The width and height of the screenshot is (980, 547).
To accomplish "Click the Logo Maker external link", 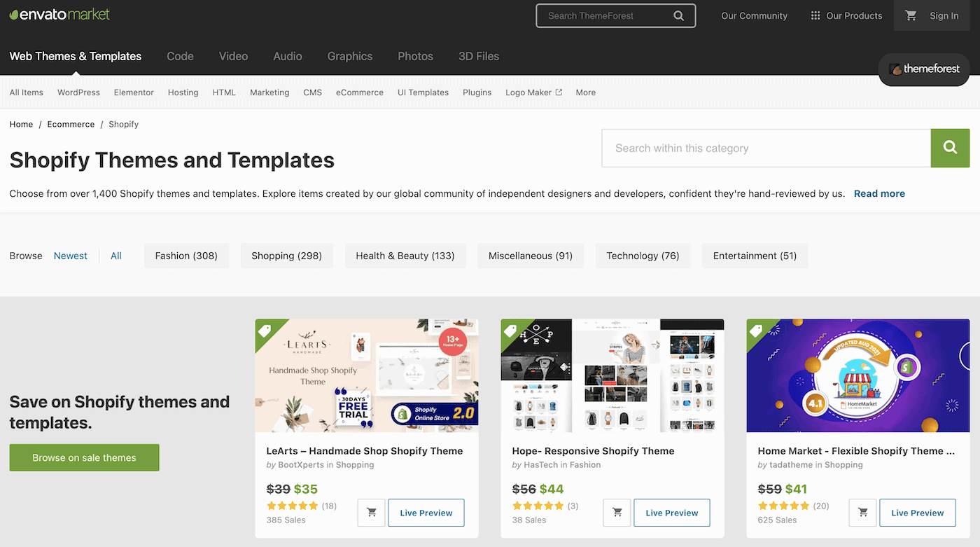I will [533, 92].
